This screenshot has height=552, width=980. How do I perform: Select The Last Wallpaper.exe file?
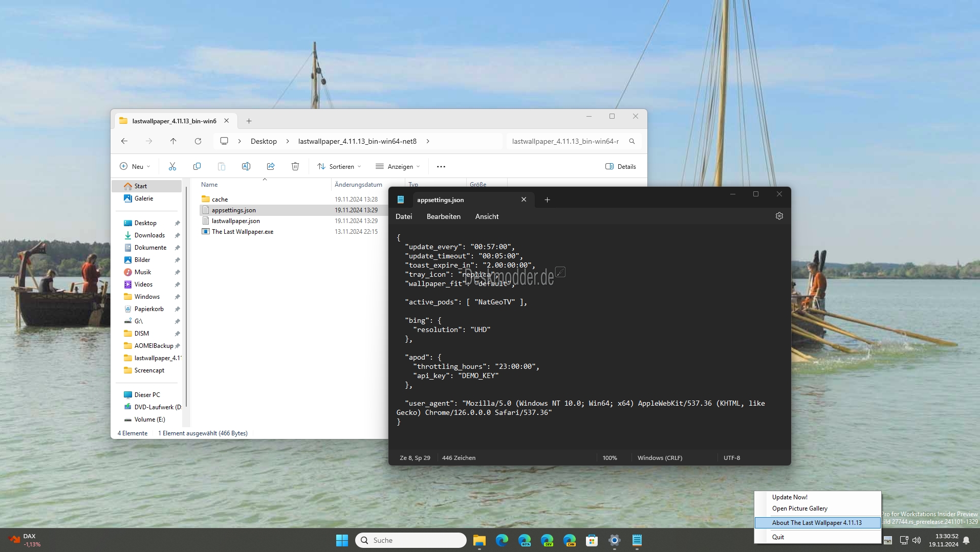coord(243,232)
